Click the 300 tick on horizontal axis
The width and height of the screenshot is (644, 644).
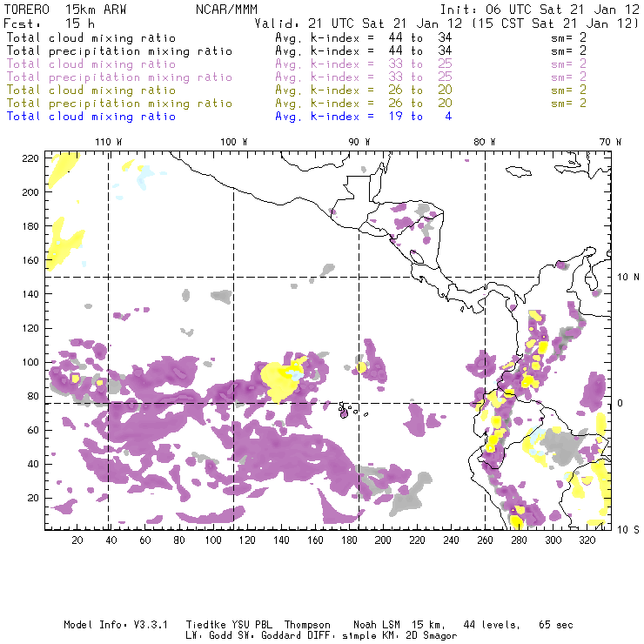(x=553, y=540)
